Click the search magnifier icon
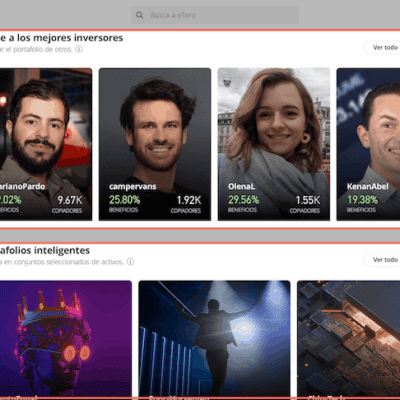 (x=140, y=15)
